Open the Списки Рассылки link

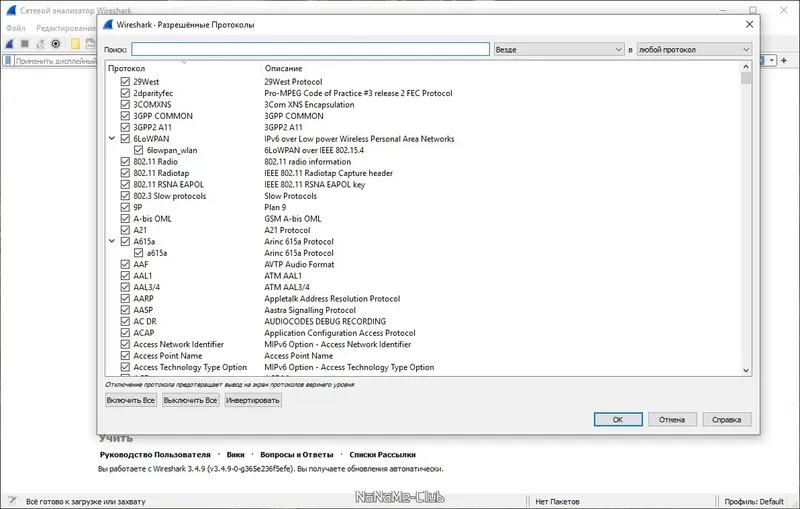(382, 454)
